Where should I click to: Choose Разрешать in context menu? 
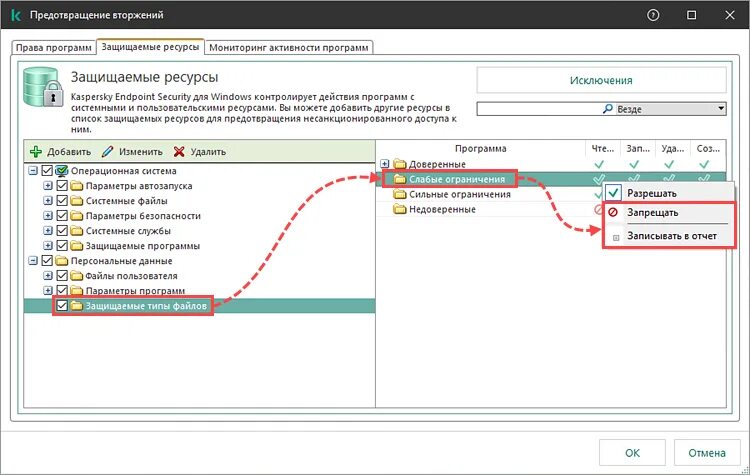coord(669,193)
